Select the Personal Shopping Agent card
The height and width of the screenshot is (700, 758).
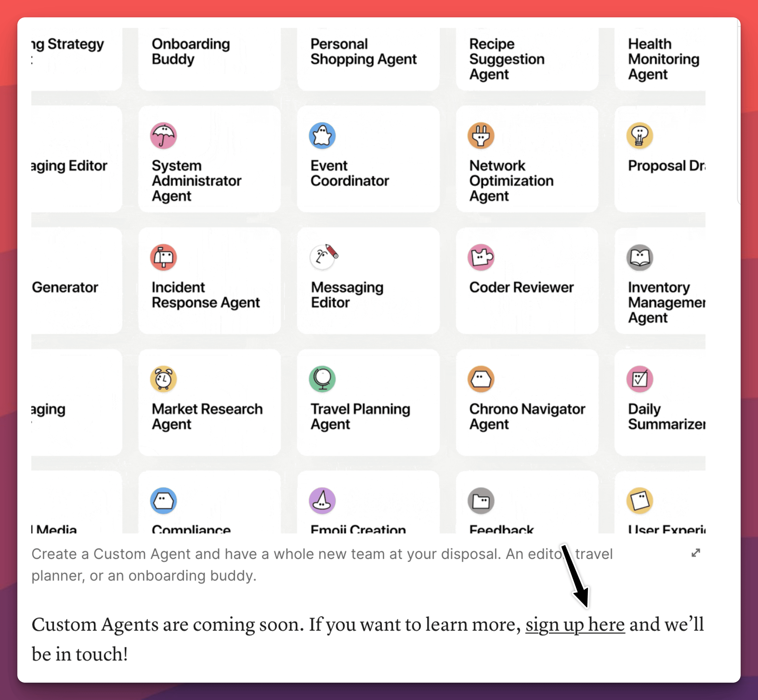point(368,59)
